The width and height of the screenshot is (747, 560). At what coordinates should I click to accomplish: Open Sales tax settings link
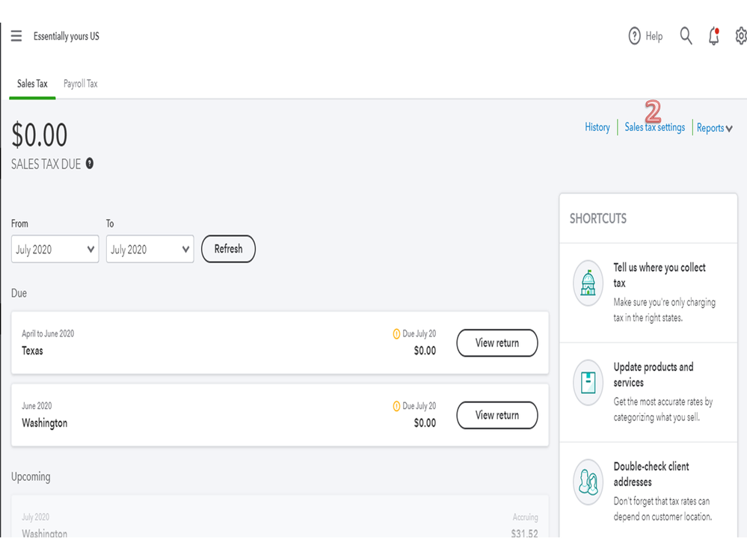coord(654,128)
